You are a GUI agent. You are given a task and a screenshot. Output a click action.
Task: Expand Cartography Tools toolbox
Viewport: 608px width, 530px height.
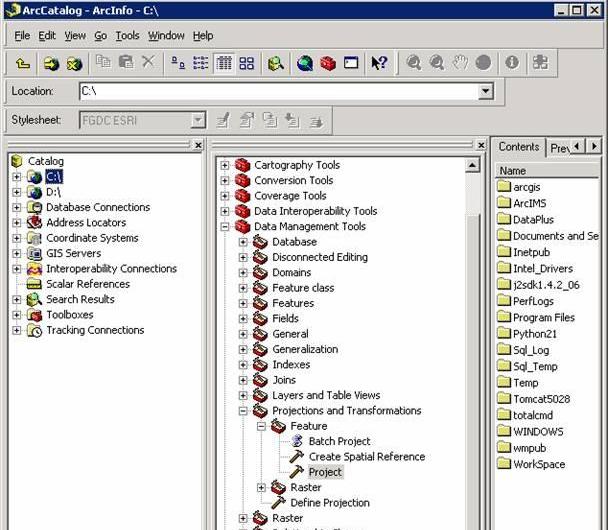[x=225, y=165]
